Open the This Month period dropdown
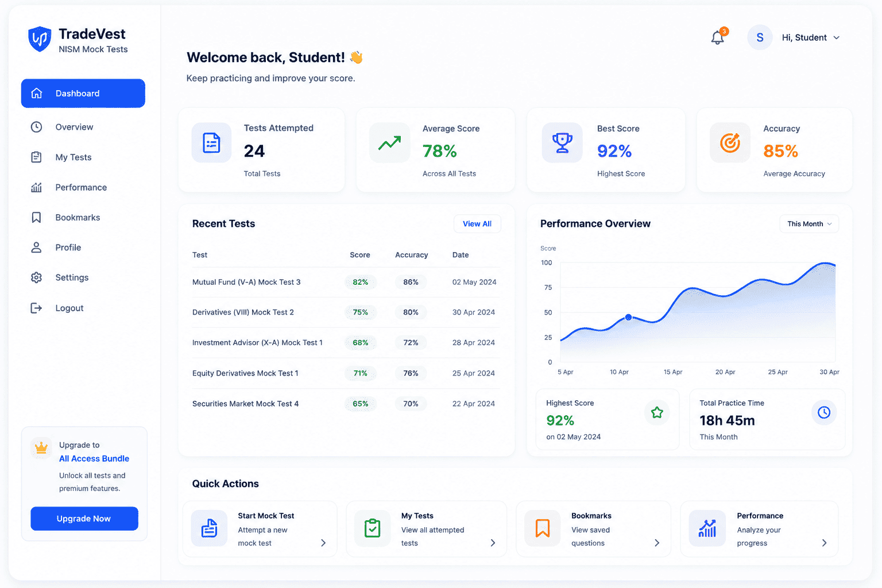This screenshot has width=882, height=588. (x=809, y=224)
